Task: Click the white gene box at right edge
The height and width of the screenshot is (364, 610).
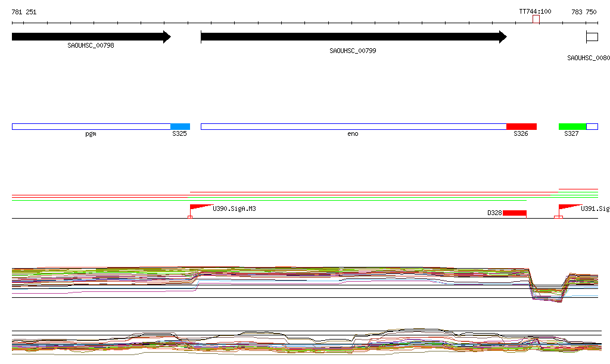Action: (x=592, y=37)
